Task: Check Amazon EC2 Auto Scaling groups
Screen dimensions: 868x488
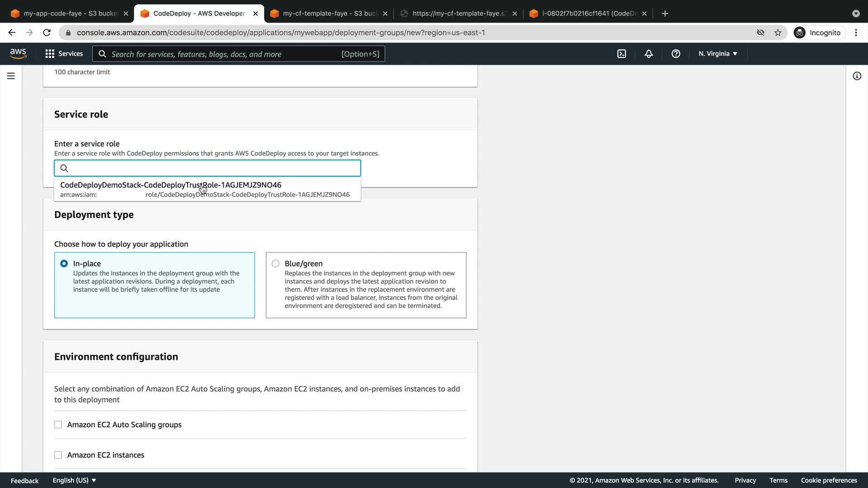Action: 58,425
